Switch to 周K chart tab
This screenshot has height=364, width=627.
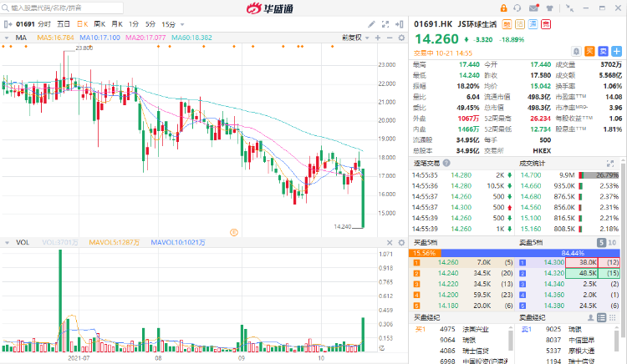coord(99,24)
